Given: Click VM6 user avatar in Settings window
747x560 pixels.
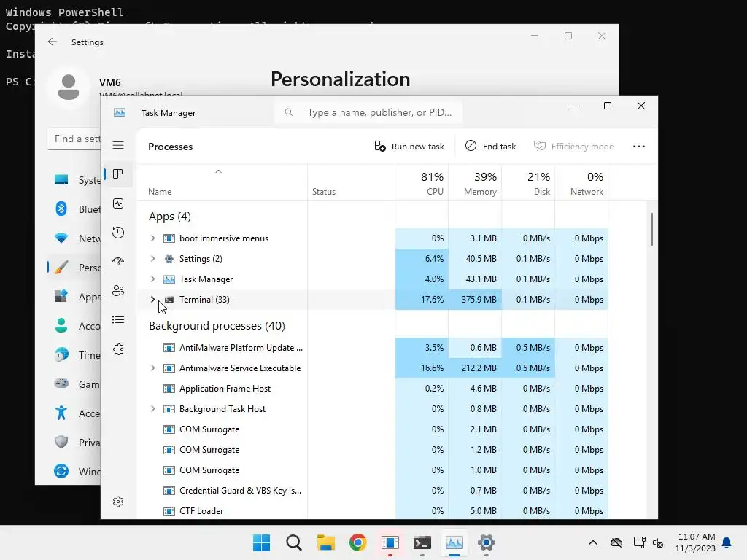Looking at the screenshot, I should point(69,87).
